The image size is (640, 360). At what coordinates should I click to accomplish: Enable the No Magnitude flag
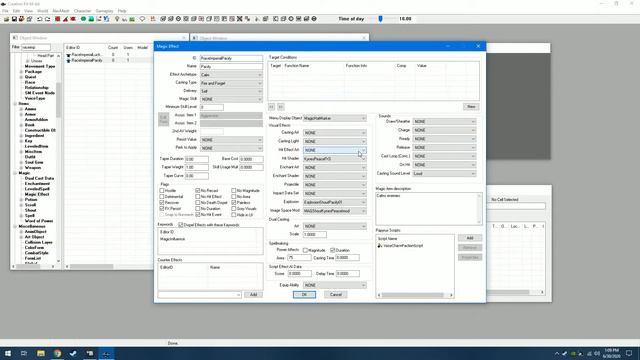pyautogui.click(x=233, y=191)
